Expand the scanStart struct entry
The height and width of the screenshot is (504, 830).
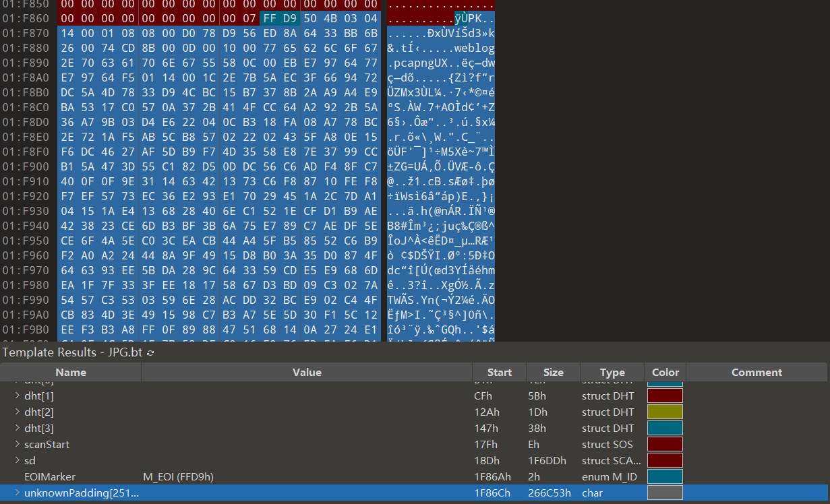(18, 445)
